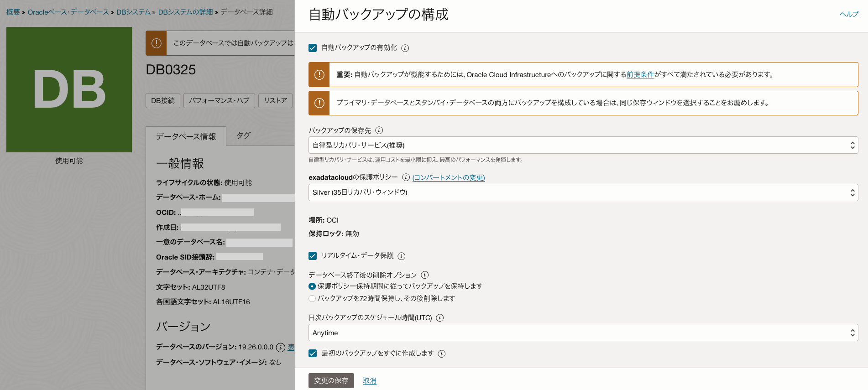Select the データベース情報 tab
Viewport: 868px width, 390px height.
[x=186, y=136]
